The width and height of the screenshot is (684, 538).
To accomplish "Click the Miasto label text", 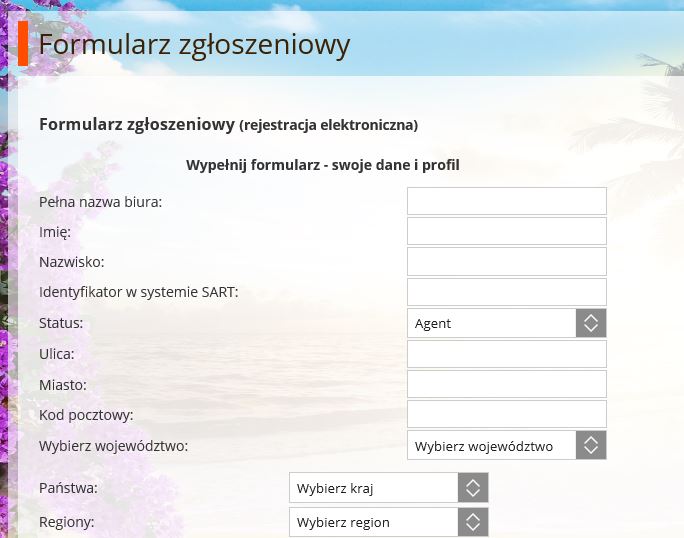I will (x=63, y=385).
